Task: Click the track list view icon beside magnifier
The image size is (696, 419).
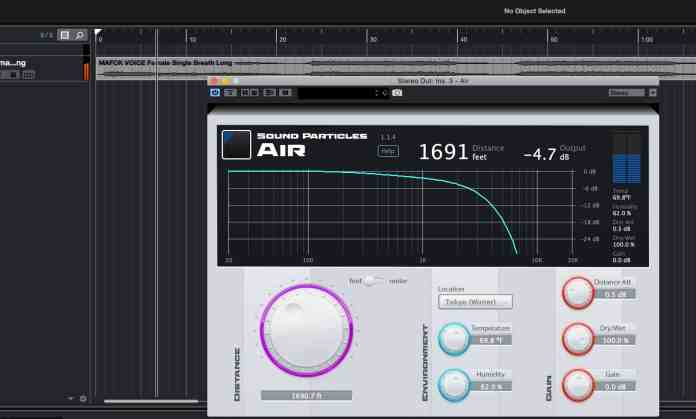Action: point(65,35)
